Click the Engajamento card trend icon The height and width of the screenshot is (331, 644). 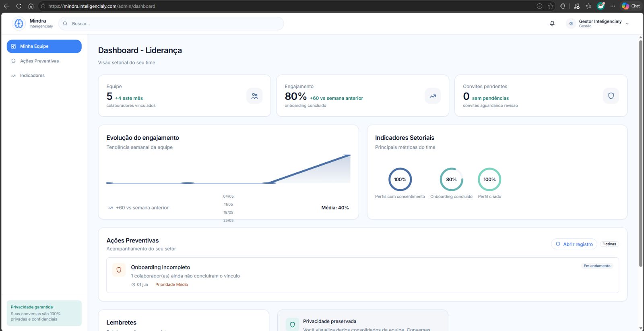coord(433,96)
